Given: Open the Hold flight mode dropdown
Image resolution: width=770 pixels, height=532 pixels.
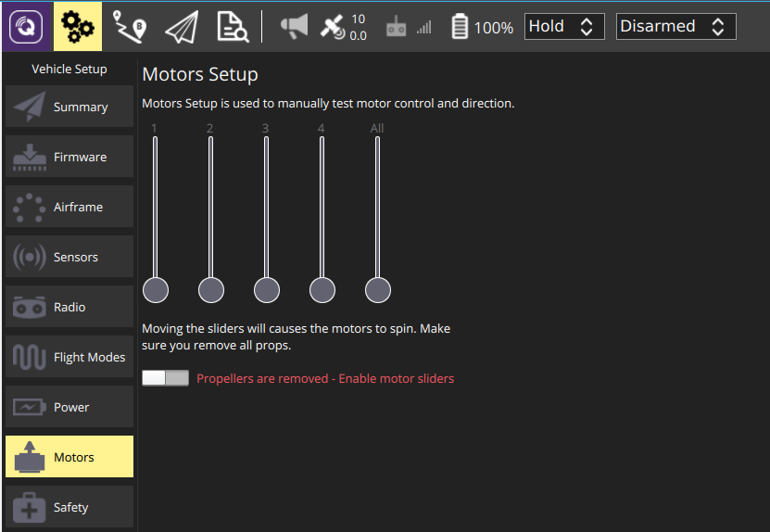Looking at the screenshot, I should (564, 27).
